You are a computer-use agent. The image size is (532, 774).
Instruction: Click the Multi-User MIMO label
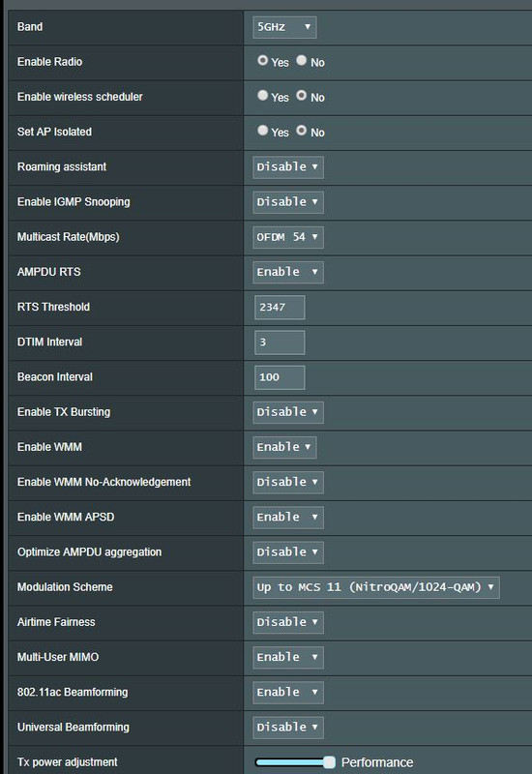coord(58,658)
